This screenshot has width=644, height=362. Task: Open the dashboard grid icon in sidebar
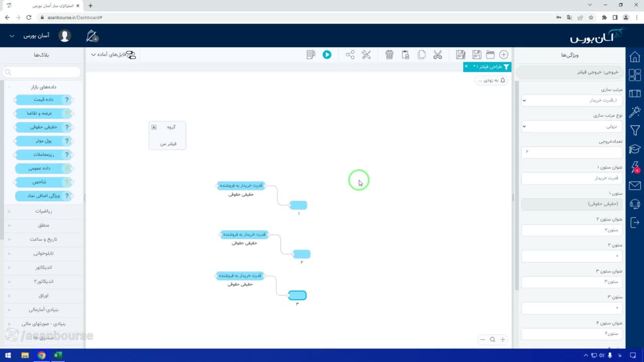click(635, 75)
